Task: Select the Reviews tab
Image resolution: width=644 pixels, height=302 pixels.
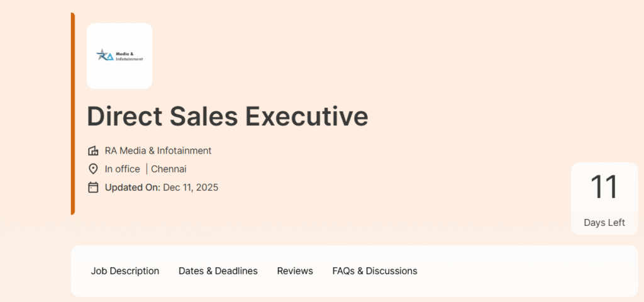Action: click(295, 271)
